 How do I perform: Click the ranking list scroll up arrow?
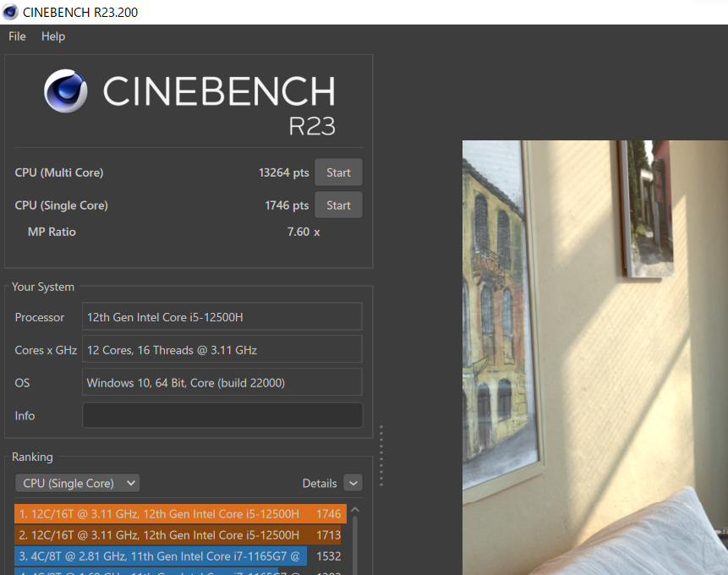coord(355,510)
